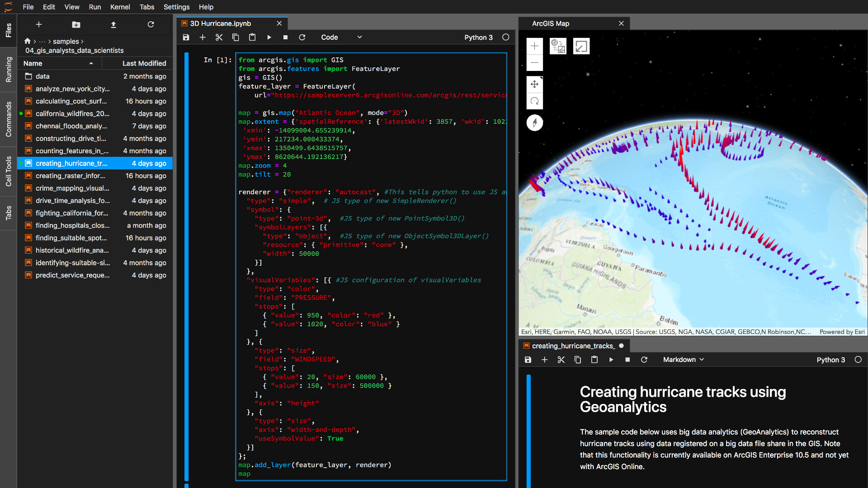
Task: Open the Code cell type dropdown
Action: coord(341,37)
